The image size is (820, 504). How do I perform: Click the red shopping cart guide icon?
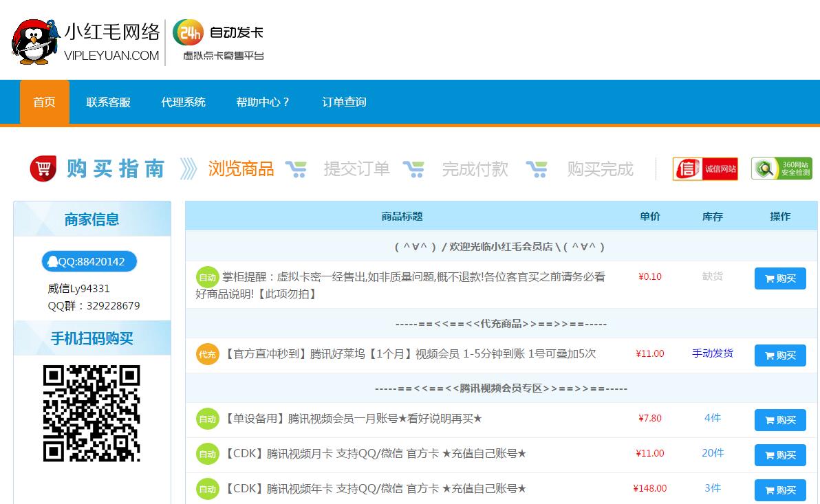(43, 169)
